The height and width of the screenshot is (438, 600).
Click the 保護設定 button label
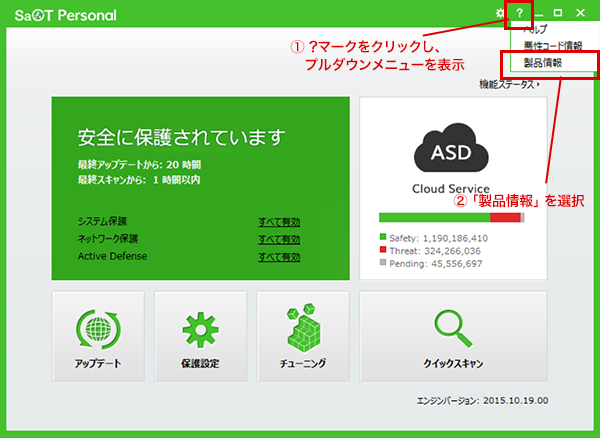click(200, 363)
